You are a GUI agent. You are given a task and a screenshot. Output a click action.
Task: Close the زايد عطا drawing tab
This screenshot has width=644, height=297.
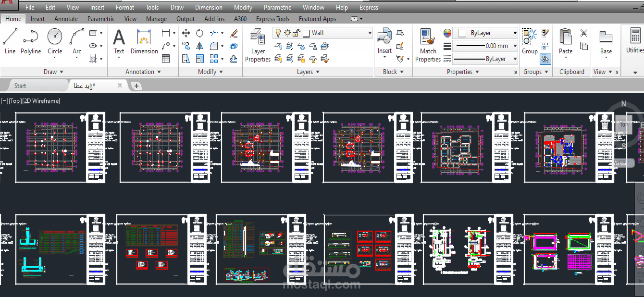[x=120, y=86]
